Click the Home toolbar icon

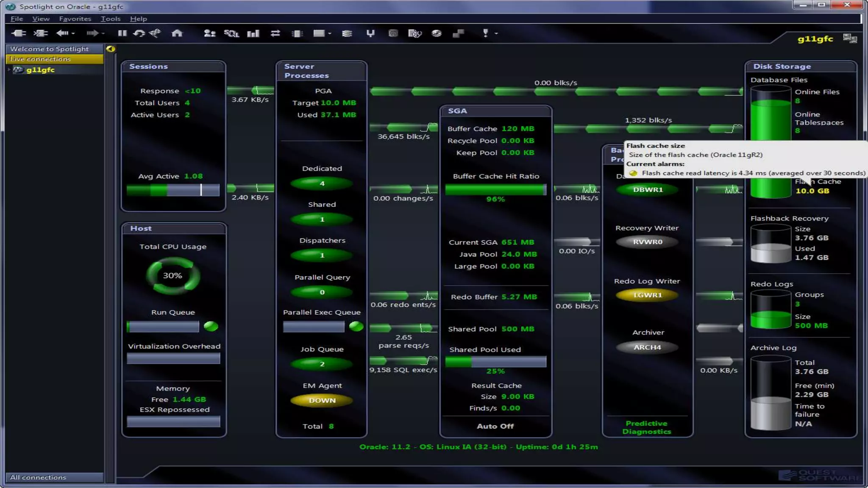tap(177, 33)
